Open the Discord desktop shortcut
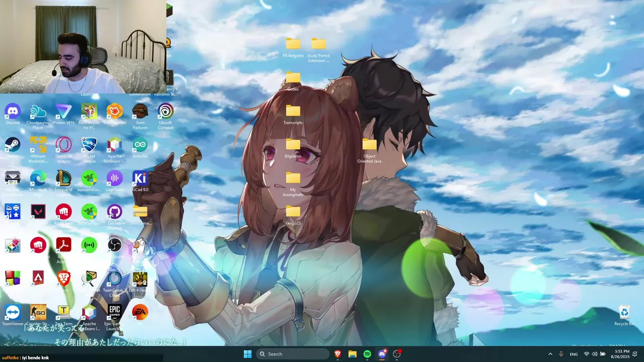This screenshot has width=644, height=362. [x=13, y=114]
